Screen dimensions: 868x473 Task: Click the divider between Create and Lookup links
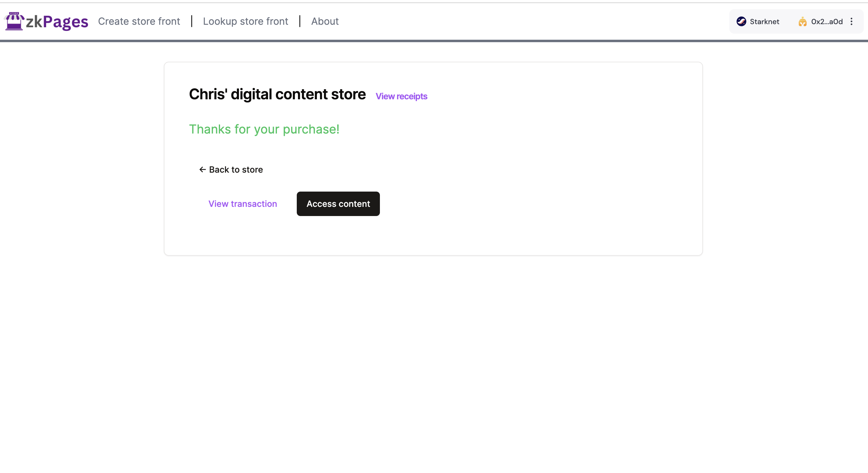coord(191,21)
